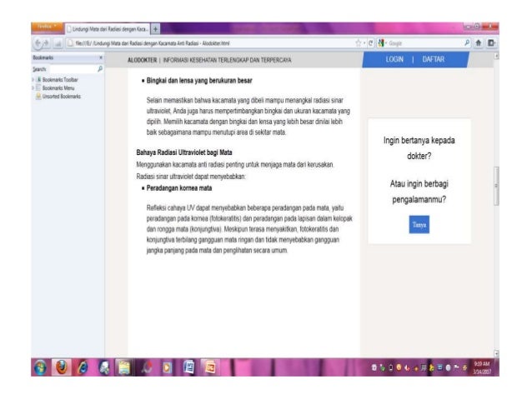Click the text Ingin bertanya kepada dokter?
532x399 pixels.
click(419, 148)
